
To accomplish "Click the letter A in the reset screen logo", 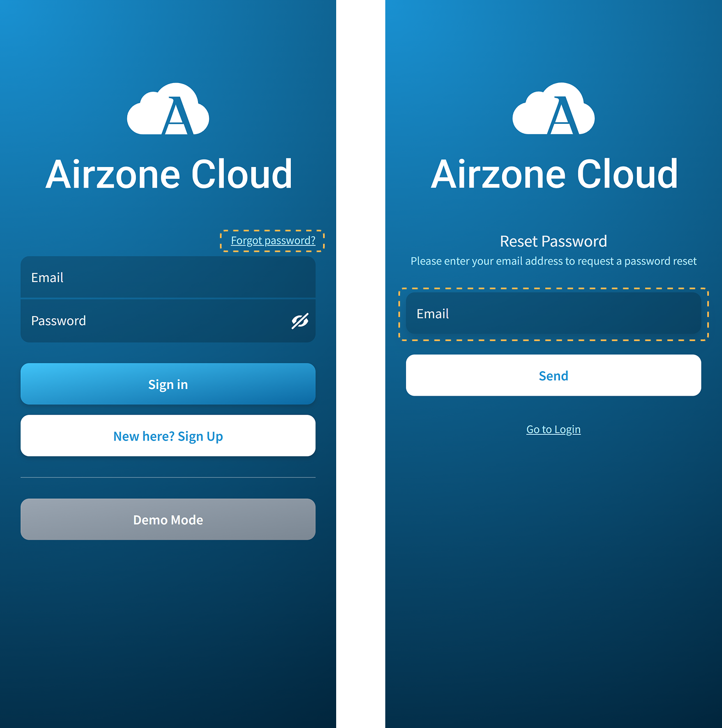I will [x=563, y=116].
